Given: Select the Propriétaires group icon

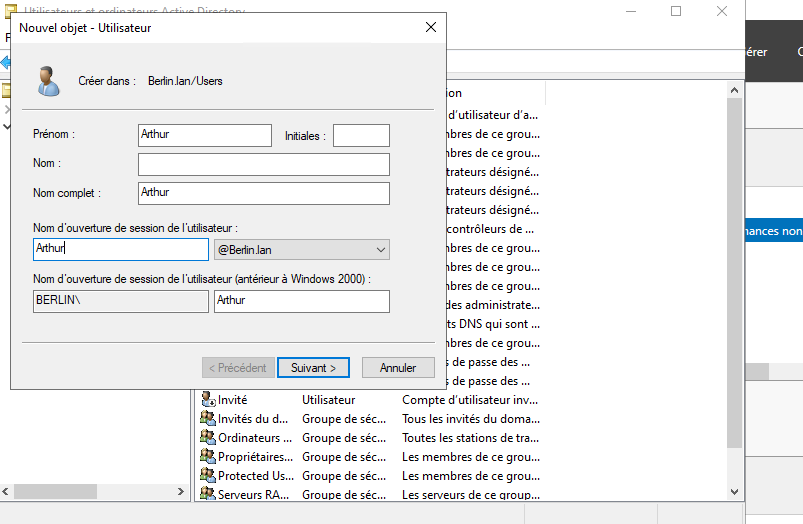Looking at the screenshot, I should click(207, 456).
